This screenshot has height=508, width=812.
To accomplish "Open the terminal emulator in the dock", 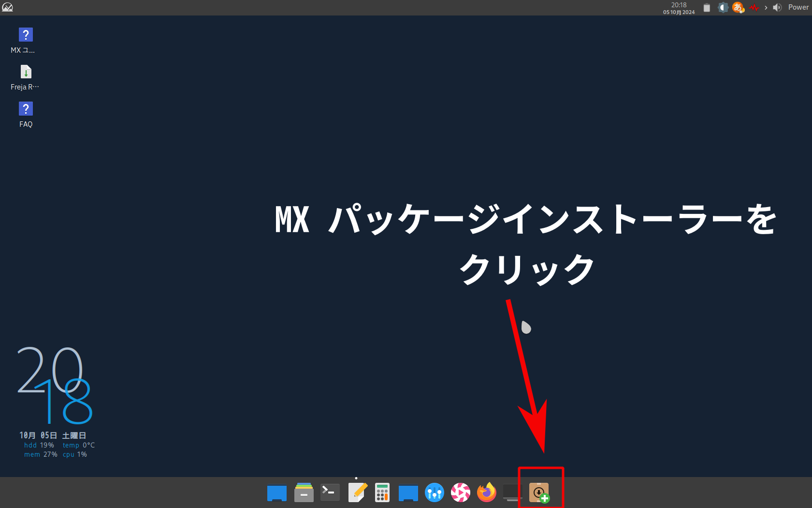I will [330, 492].
